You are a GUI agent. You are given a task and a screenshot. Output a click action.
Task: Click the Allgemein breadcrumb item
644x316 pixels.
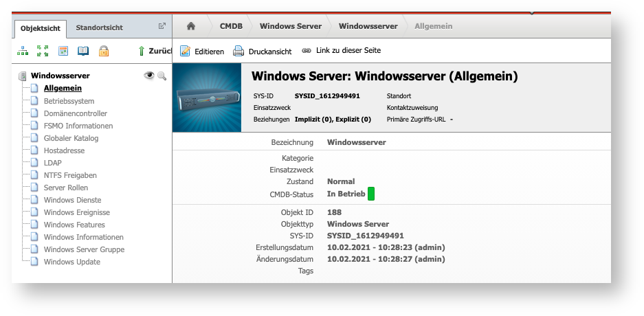[433, 26]
